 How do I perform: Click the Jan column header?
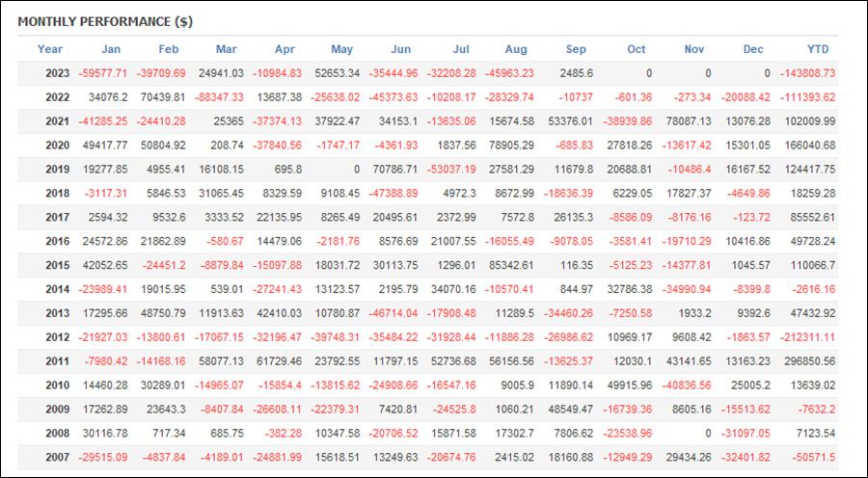click(111, 49)
